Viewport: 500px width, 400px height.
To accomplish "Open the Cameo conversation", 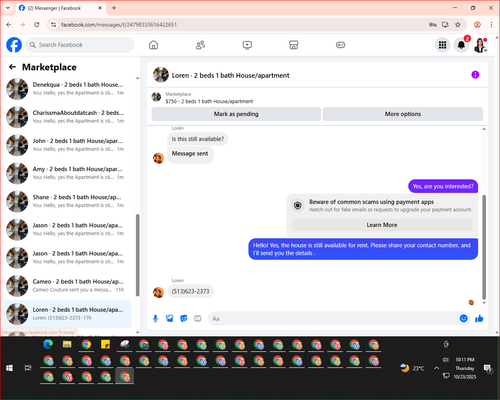I will [68, 286].
